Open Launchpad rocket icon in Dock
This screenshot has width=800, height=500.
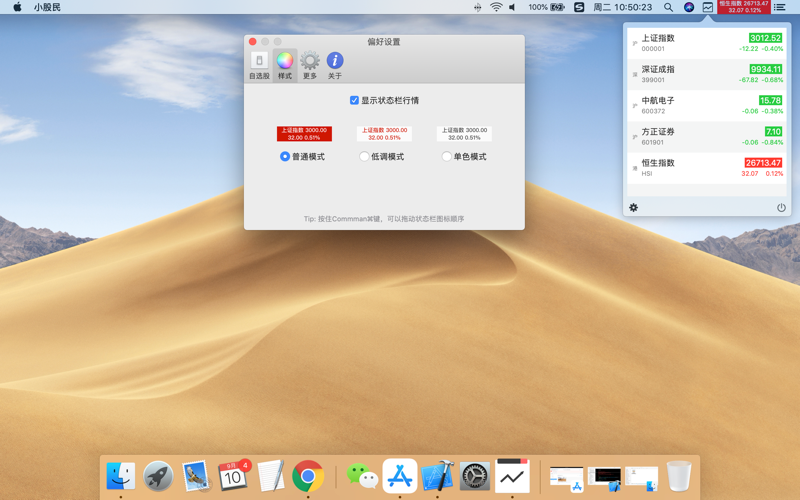pos(158,476)
